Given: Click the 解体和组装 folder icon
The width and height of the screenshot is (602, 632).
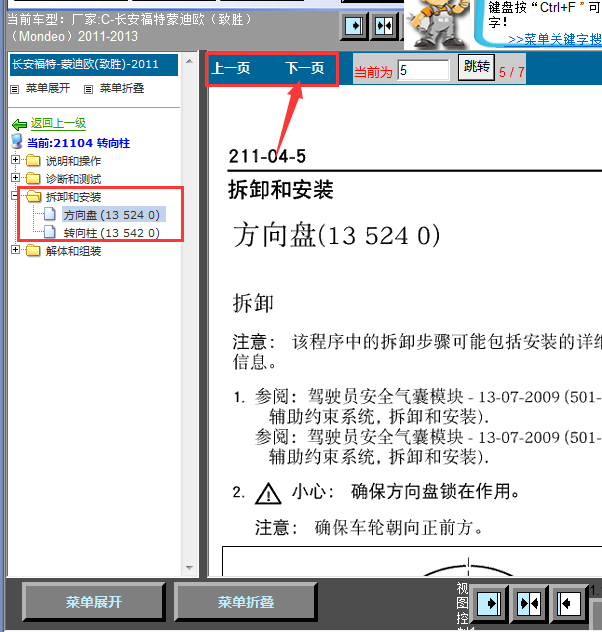Looking at the screenshot, I should coord(33,251).
